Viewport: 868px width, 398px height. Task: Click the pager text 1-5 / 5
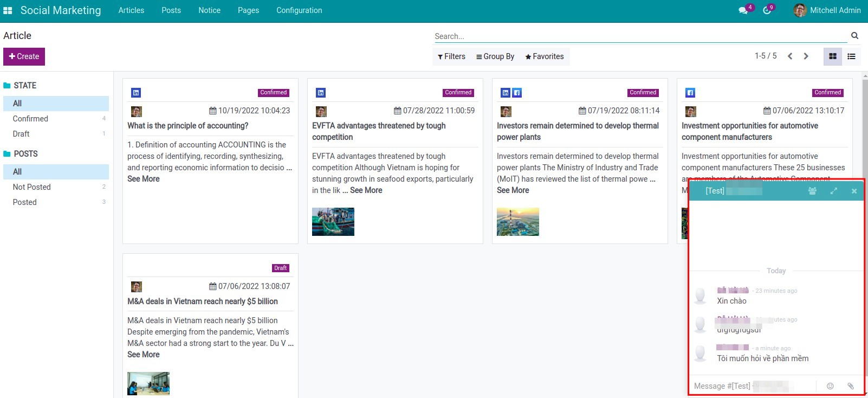[766, 56]
